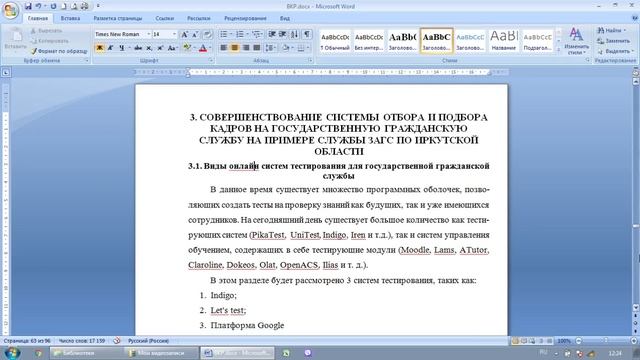The width and height of the screenshot is (640, 360).
Task: Switch to the Вставка ribbon tab
Action: tap(70, 18)
